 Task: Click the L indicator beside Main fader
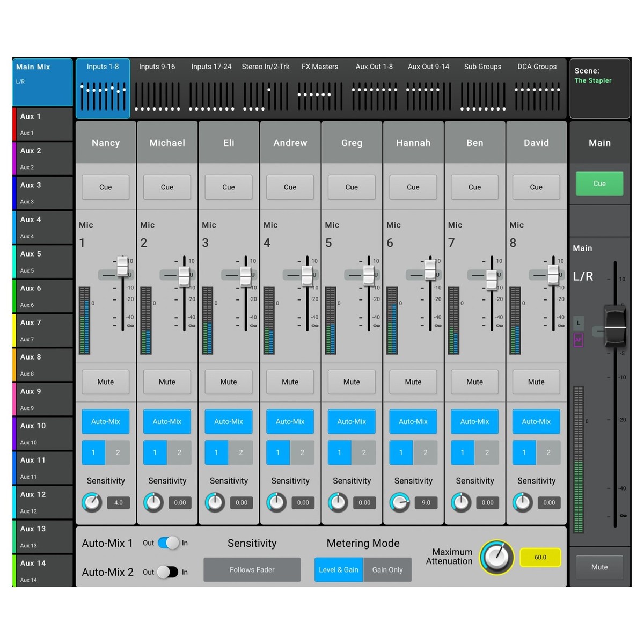[x=578, y=323]
